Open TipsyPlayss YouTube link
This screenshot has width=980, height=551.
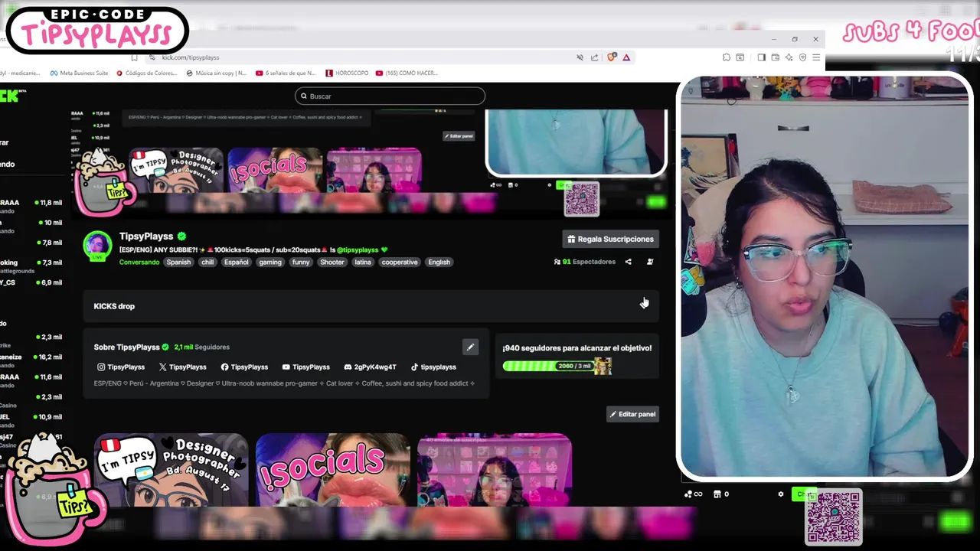coord(305,367)
